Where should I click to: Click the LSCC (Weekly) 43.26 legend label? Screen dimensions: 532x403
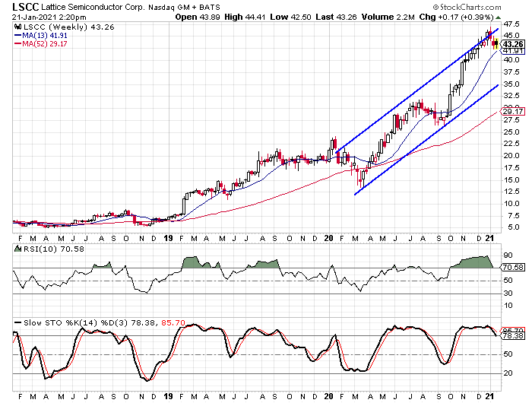point(69,27)
